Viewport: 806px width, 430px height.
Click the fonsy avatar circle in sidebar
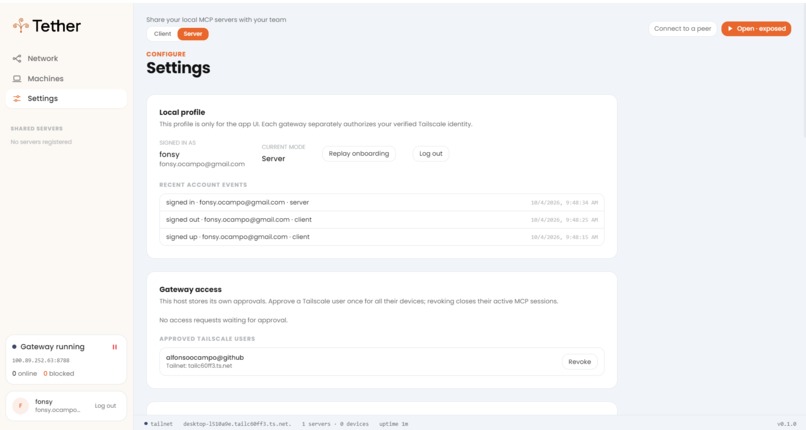[21, 406]
